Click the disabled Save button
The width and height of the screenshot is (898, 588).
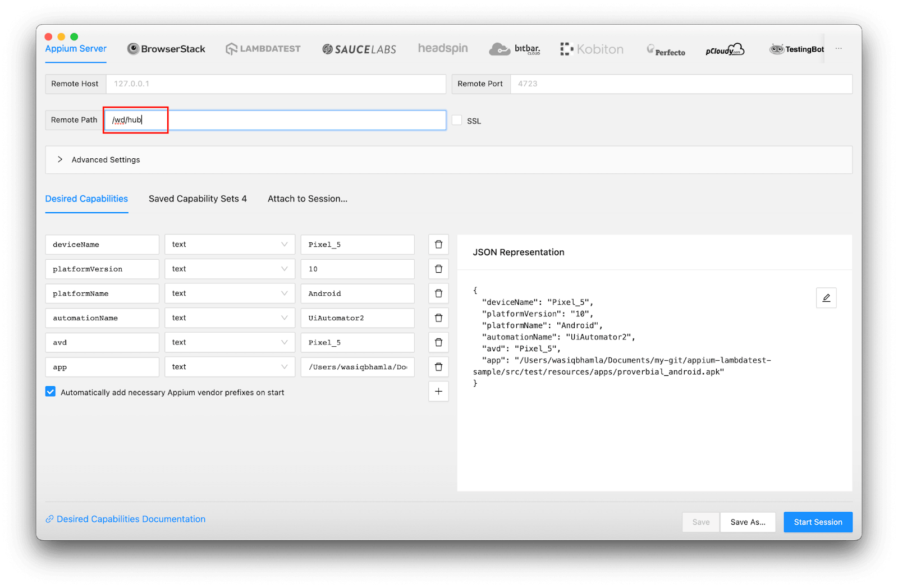(701, 522)
